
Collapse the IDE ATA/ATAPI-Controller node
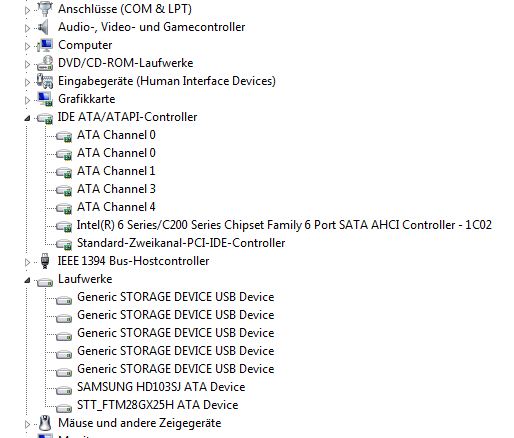[x=27, y=118]
